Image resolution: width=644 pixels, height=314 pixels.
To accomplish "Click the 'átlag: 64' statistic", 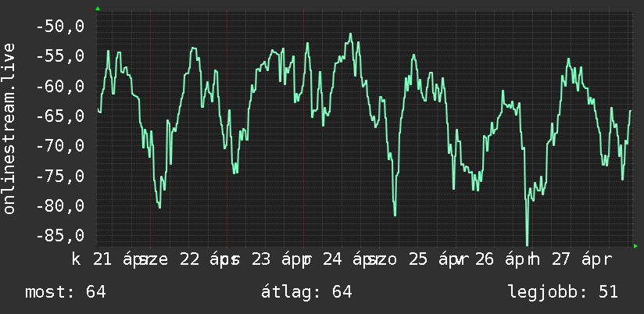I will [x=306, y=292].
